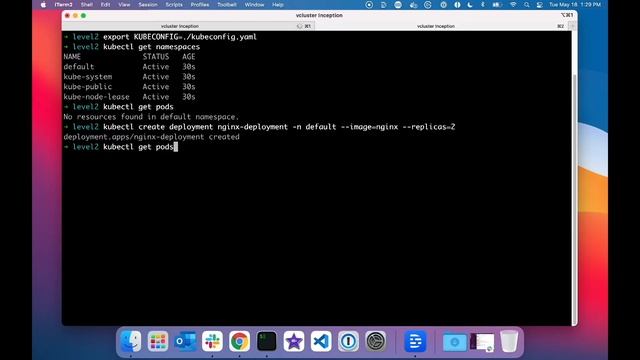Open the Window menu
Image resolution: width=640 pixels, height=360 pixels.
(254, 5)
